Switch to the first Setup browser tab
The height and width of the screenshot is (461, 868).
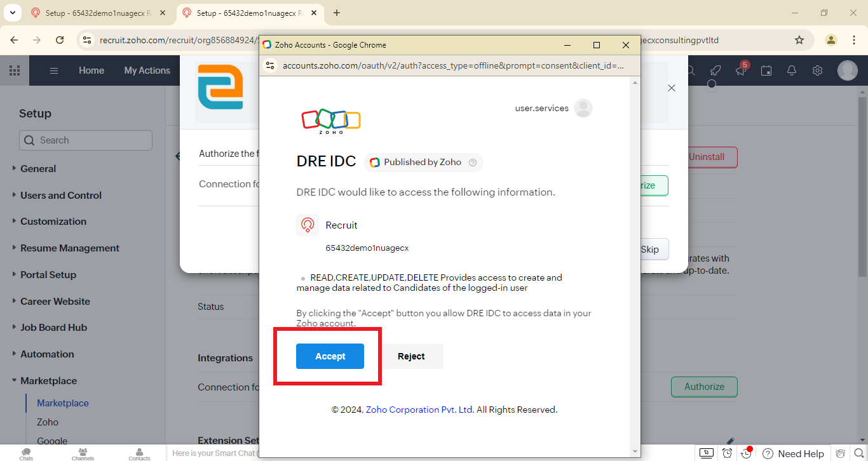tap(98, 13)
